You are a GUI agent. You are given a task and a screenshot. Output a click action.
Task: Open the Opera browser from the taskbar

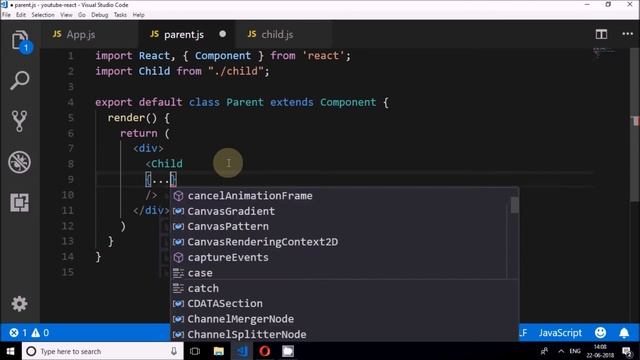pos(265,351)
